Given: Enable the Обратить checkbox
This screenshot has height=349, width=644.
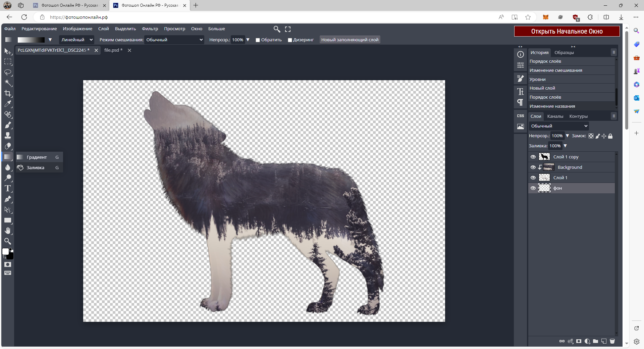Looking at the screenshot, I should (x=258, y=40).
